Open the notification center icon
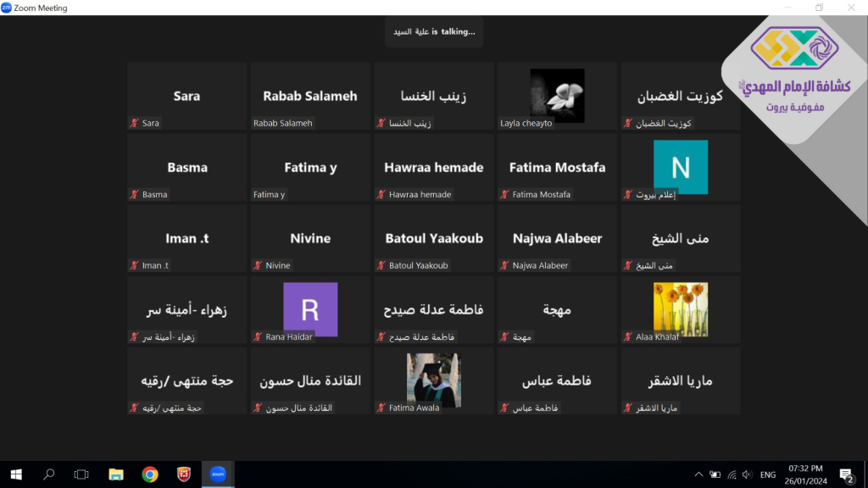Image resolution: width=868 pixels, height=488 pixels. [845, 474]
